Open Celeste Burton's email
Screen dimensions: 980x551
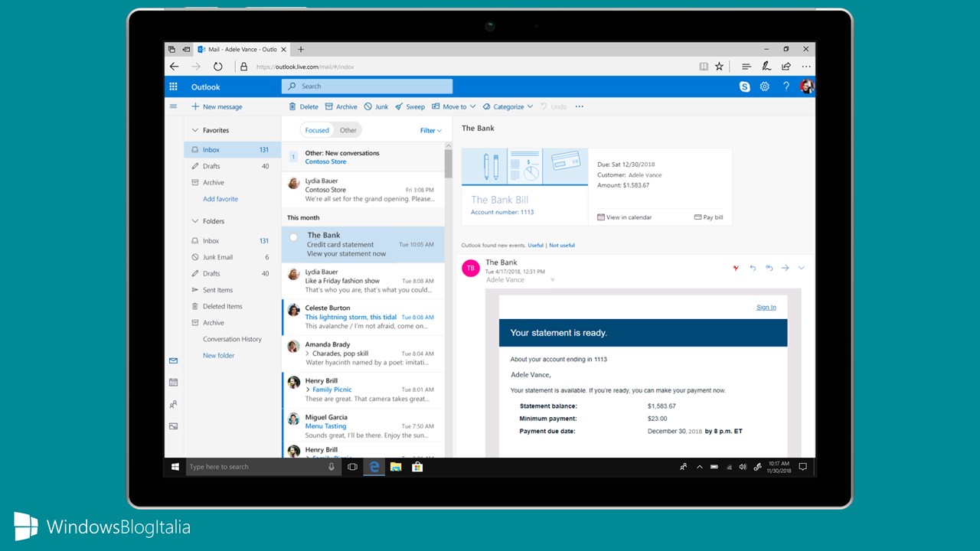tap(363, 317)
